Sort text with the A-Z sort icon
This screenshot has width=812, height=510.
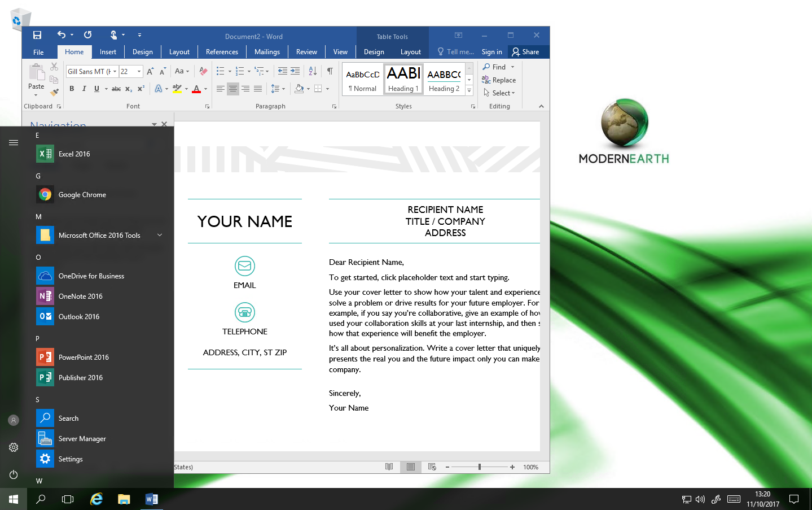313,71
